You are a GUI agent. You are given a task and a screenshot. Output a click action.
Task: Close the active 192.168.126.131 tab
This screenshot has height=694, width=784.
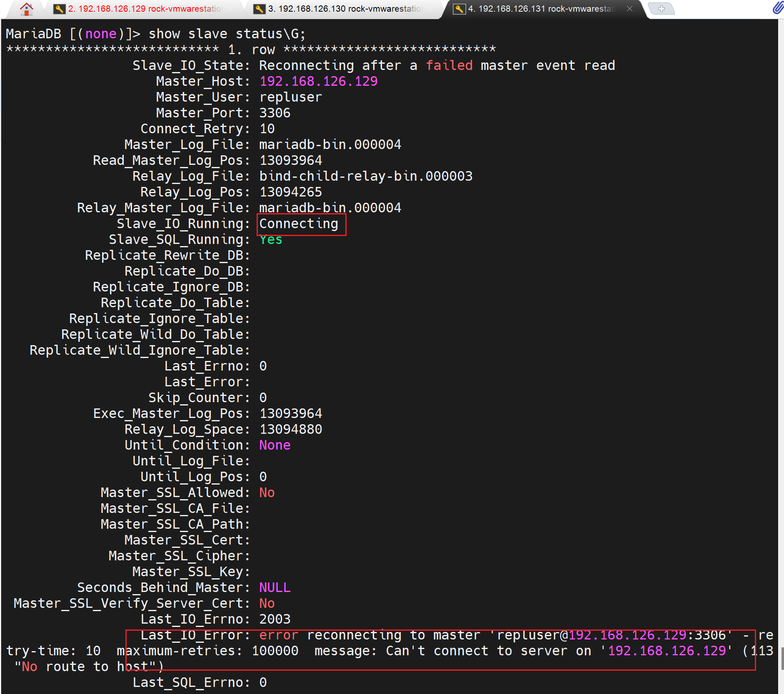[629, 9]
